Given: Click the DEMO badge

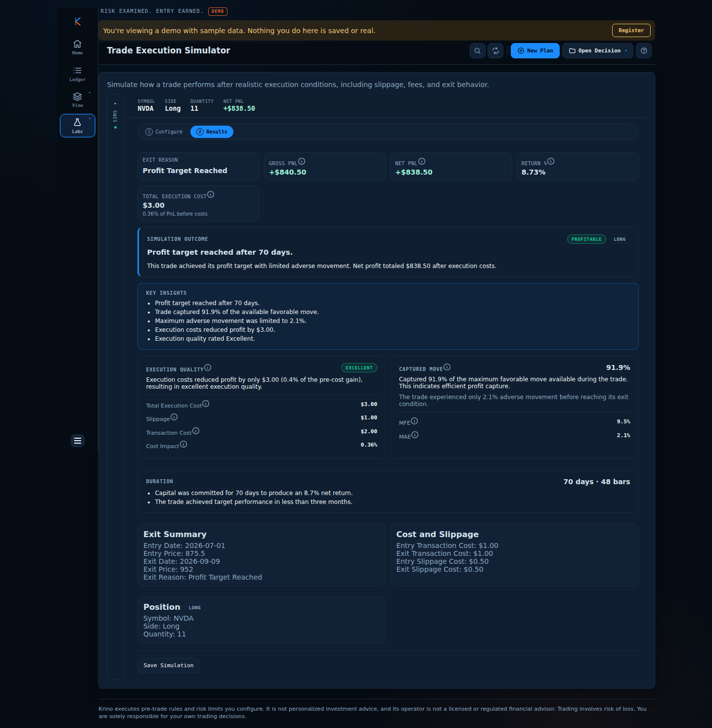Looking at the screenshot, I should click(x=218, y=11).
